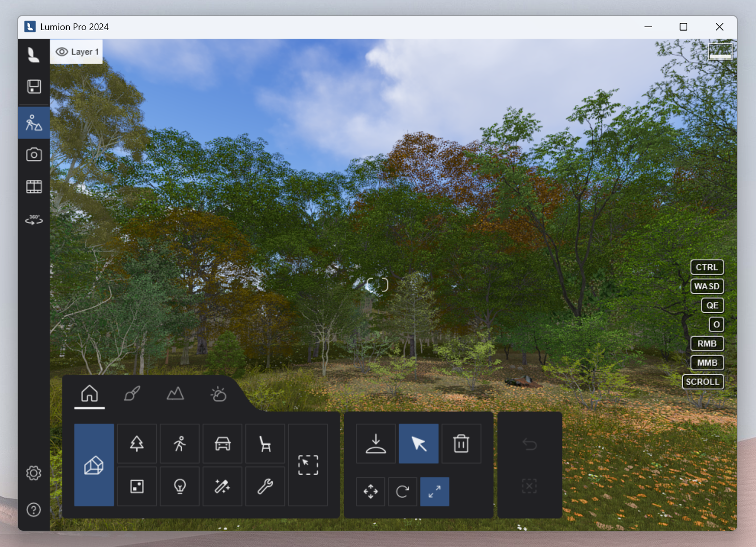Select the Lights bulb category
The width and height of the screenshot is (756, 547).
179,486
